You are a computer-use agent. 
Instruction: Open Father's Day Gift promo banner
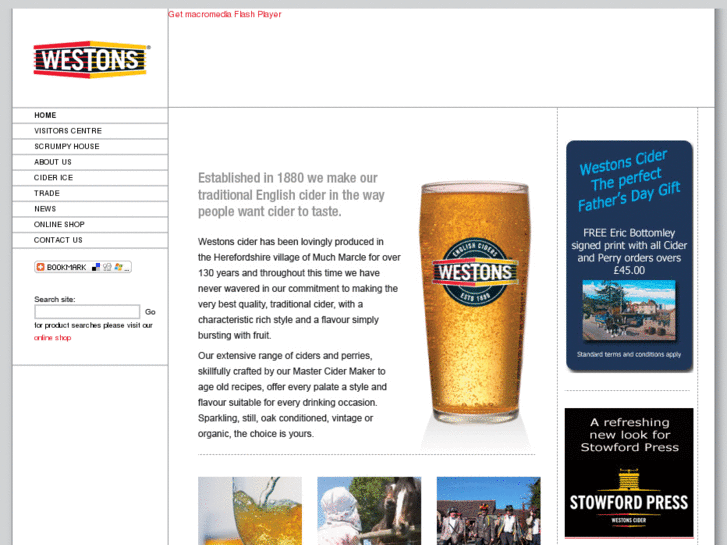[629, 256]
